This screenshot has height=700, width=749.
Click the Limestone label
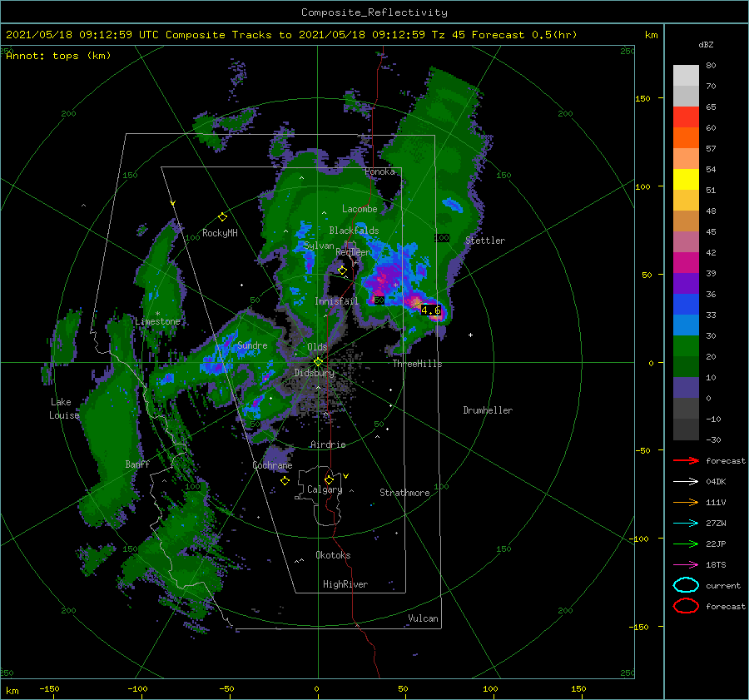coord(157,321)
